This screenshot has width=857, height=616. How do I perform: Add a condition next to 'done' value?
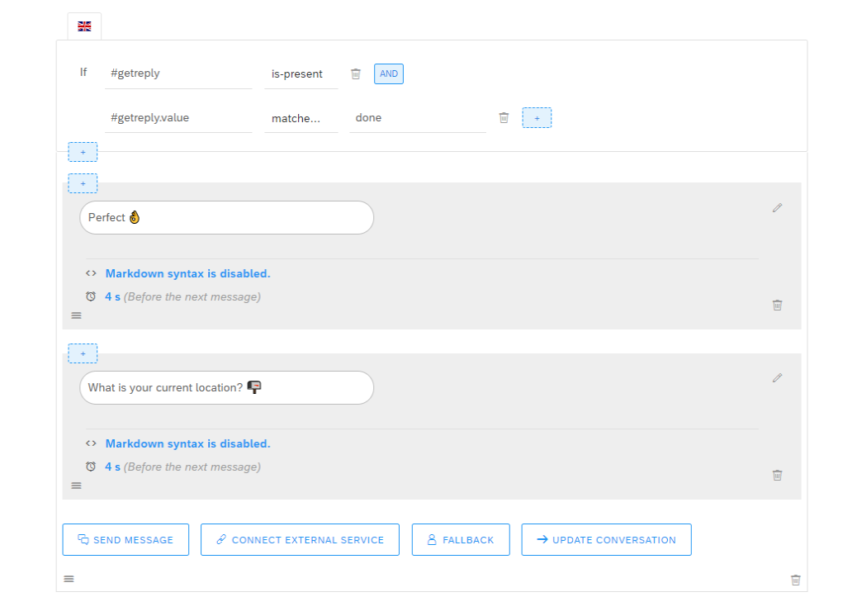click(x=537, y=118)
